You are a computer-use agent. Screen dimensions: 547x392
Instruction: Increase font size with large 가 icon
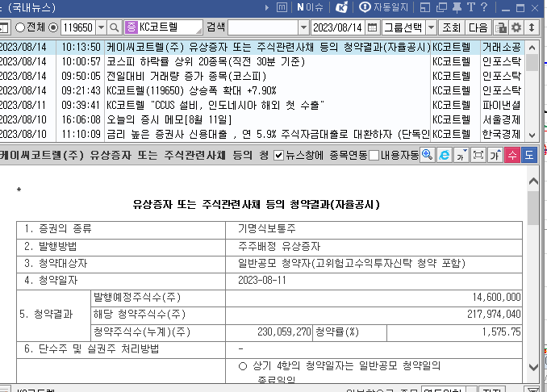pyautogui.click(x=495, y=155)
